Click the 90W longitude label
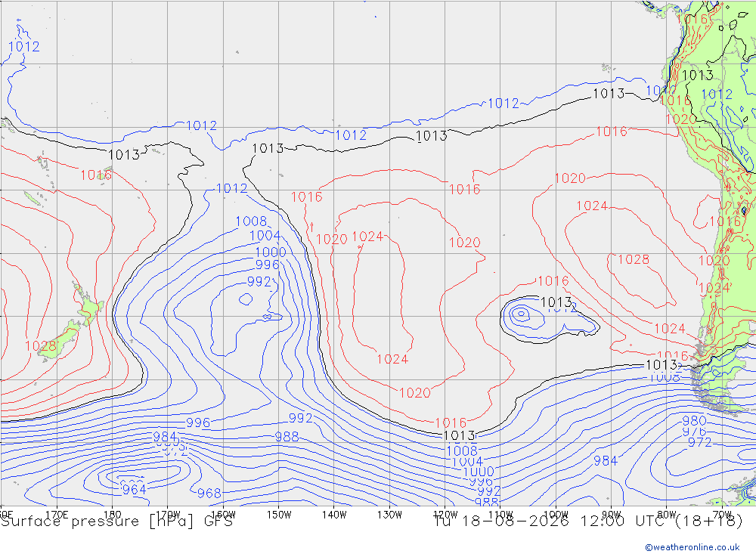Screen dimensions: 756x554 tap(612, 515)
